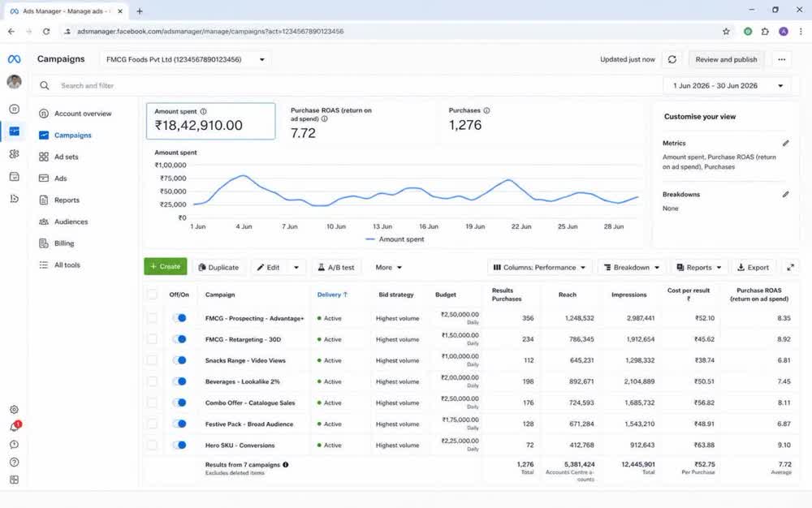Image resolution: width=812 pixels, height=508 pixels.
Task: Toggle off FMCG - Prospecting - Advantage+ campaign
Action: pyautogui.click(x=179, y=318)
